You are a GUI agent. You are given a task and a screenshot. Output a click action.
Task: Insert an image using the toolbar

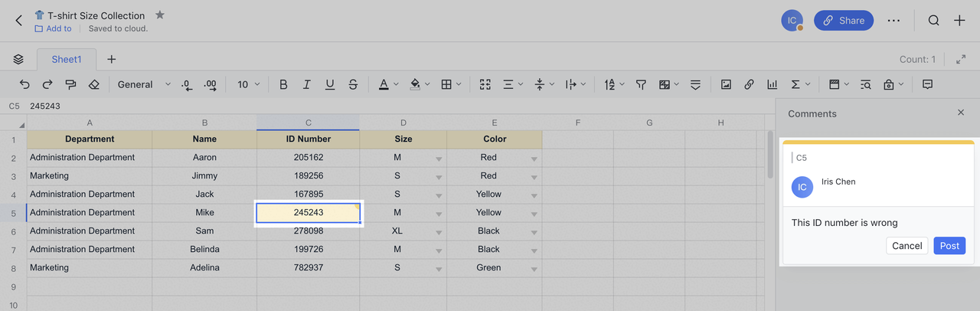click(726, 84)
